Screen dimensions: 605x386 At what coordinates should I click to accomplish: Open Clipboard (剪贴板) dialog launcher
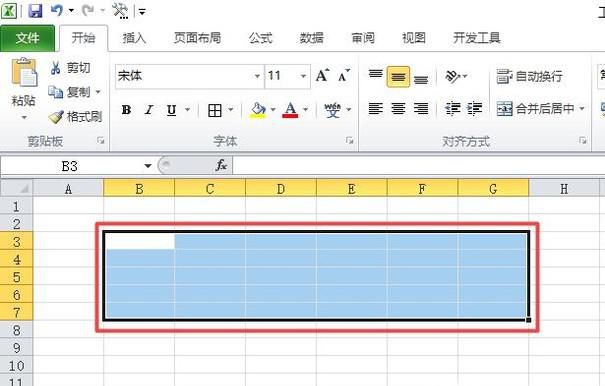pyautogui.click(x=101, y=141)
